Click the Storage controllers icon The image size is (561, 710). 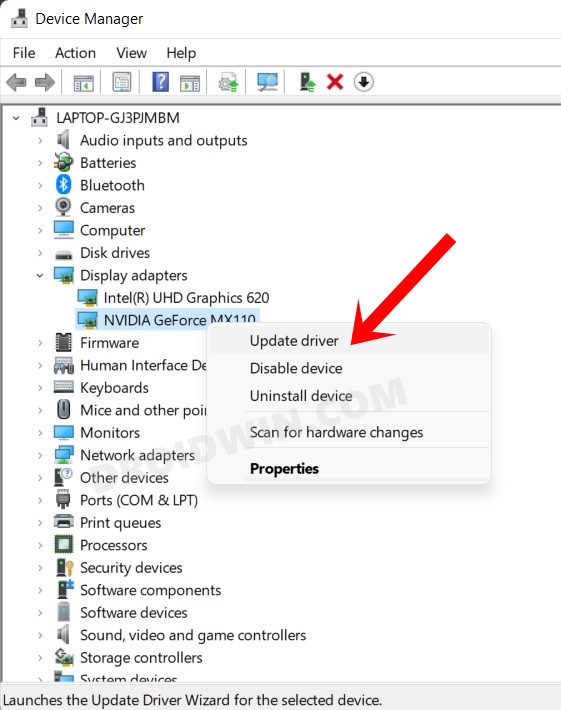click(64, 657)
